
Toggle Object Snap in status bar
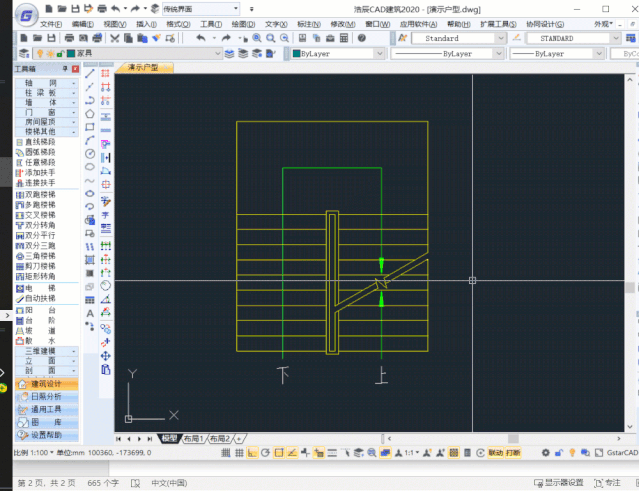pos(279,453)
